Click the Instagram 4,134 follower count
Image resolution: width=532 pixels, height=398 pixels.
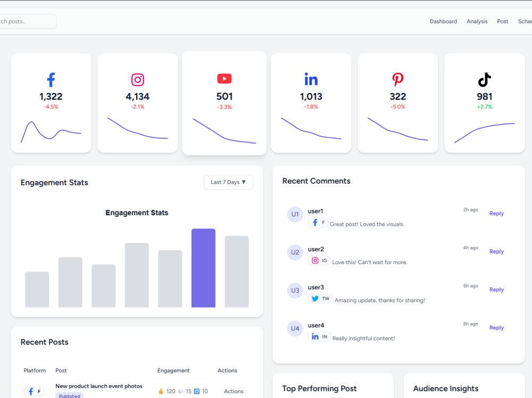137,97
